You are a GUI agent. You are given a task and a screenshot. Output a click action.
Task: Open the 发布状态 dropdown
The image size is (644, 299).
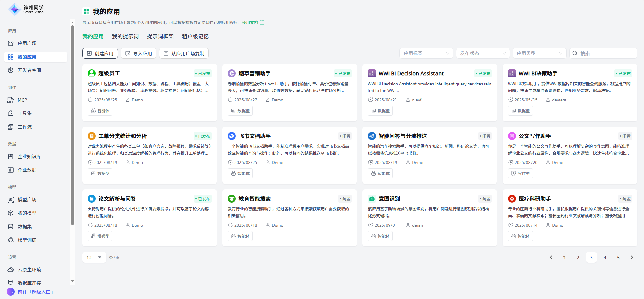[x=483, y=53]
